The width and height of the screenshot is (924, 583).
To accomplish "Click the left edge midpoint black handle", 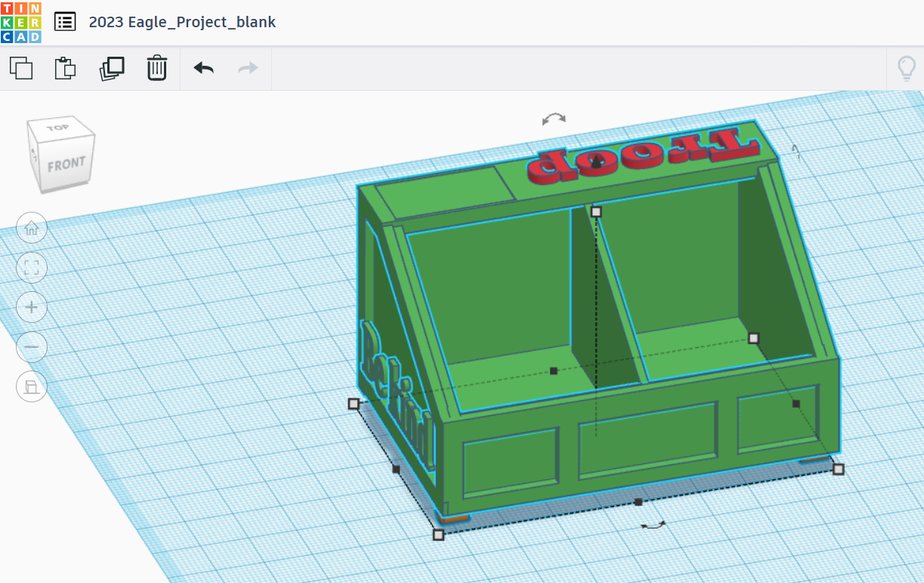I will pyautogui.click(x=396, y=469).
